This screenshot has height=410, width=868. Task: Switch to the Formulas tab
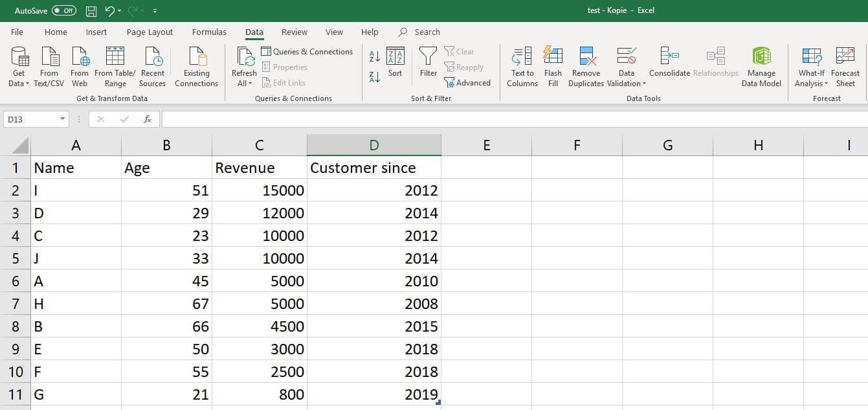point(209,31)
